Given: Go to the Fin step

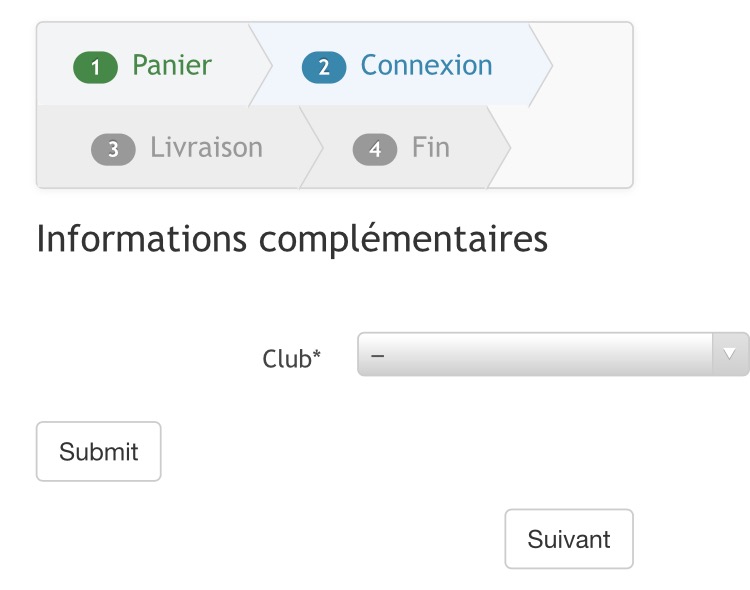Looking at the screenshot, I should pos(431,148).
